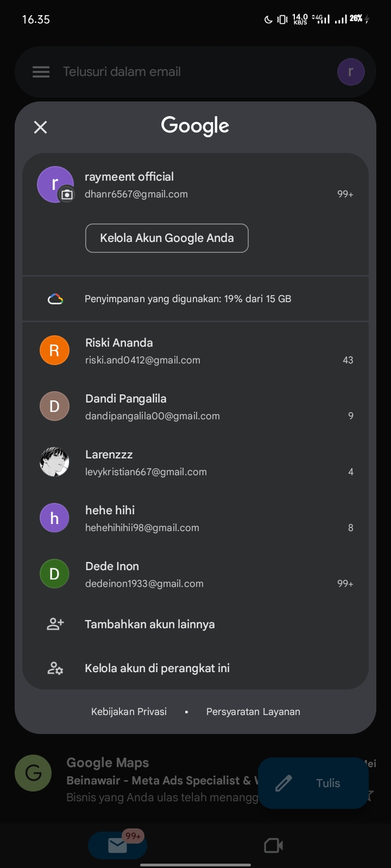Viewport: 391px width, 868px height.
Task: Tap the 99+ count beside dhanr6567@gmail.com
Action: pyautogui.click(x=345, y=194)
